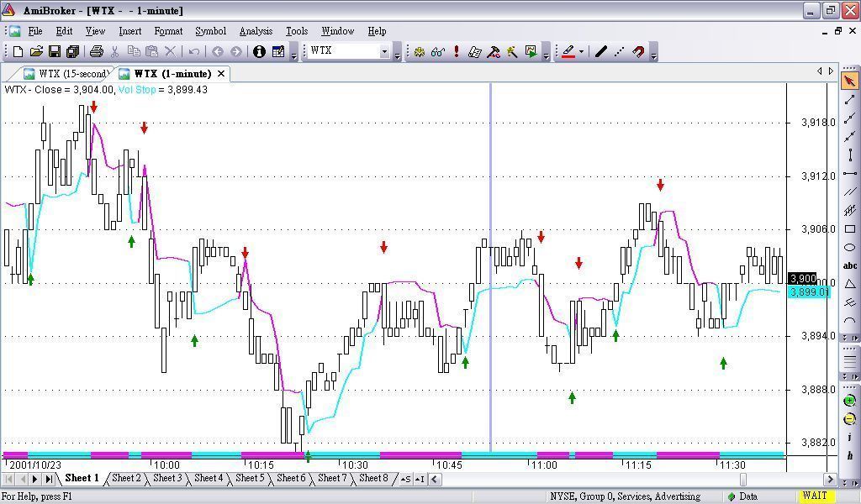Image resolution: width=861 pixels, height=504 pixels.
Task: Click the Cut scissors icon
Action: (x=114, y=51)
